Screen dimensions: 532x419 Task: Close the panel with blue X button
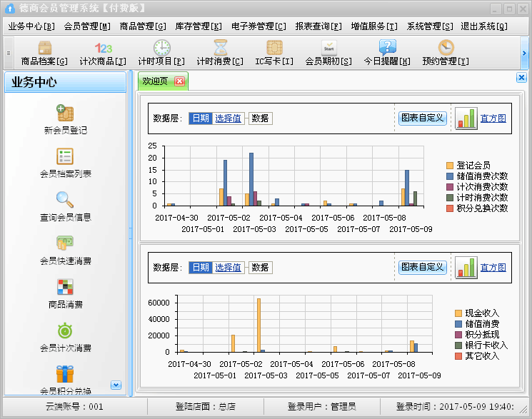click(521, 77)
